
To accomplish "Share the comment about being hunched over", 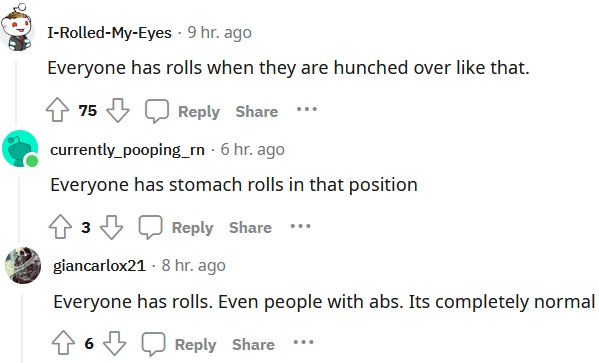I will [257, 112].
